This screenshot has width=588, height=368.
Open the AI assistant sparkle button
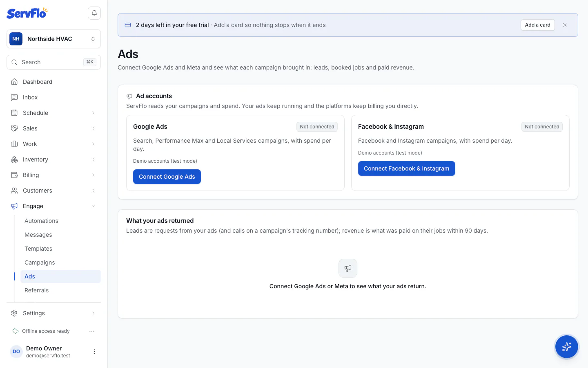coord(567,347)
